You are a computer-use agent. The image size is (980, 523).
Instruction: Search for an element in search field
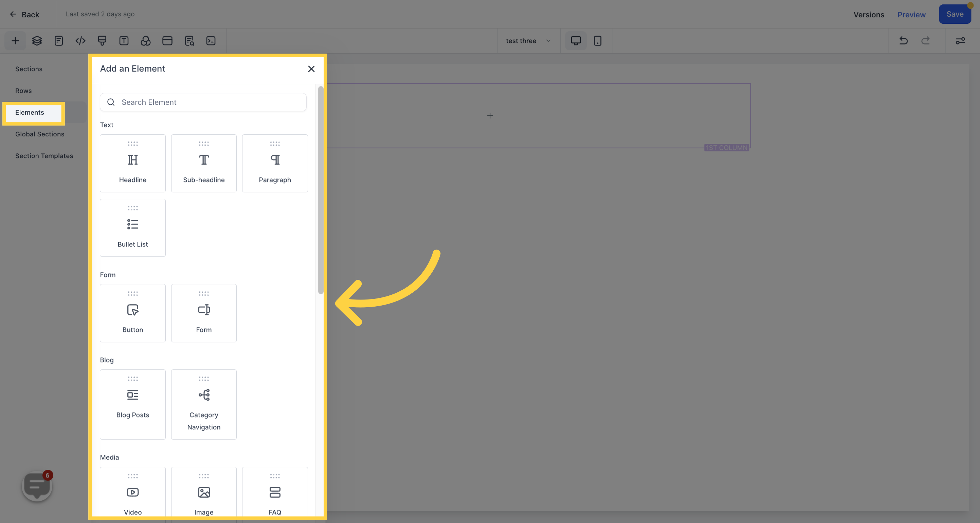[x=203, y=102]
